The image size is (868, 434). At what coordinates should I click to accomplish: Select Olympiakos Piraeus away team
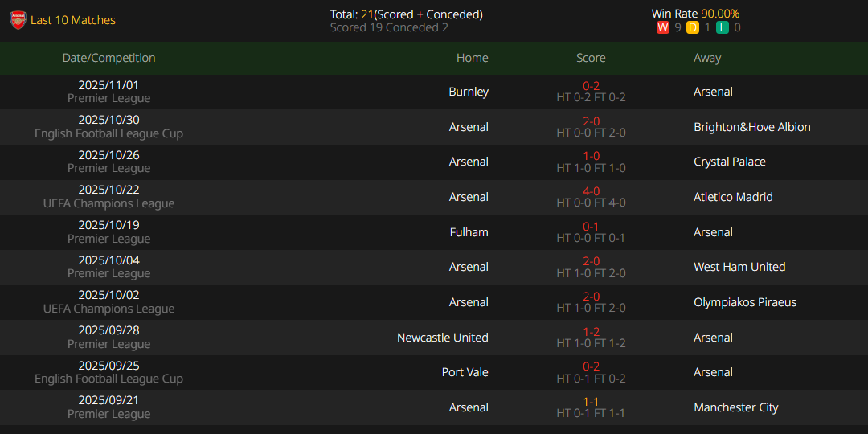click(x=745, y=302)
